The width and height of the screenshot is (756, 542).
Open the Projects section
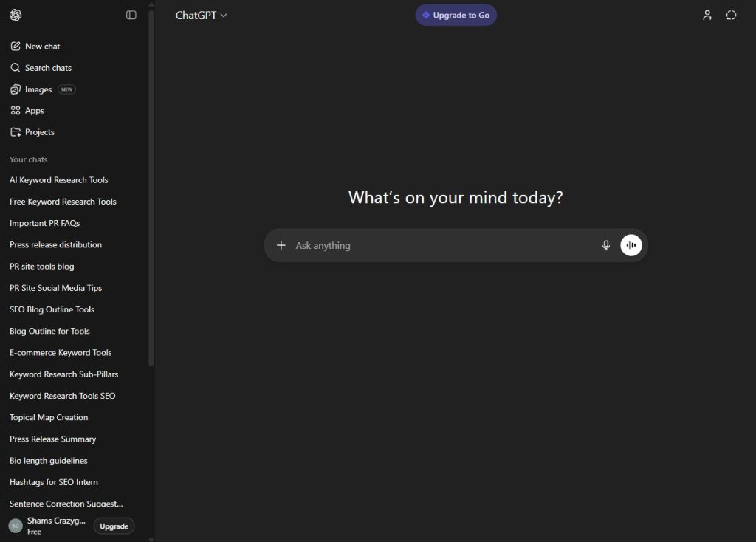coord(73,132)
